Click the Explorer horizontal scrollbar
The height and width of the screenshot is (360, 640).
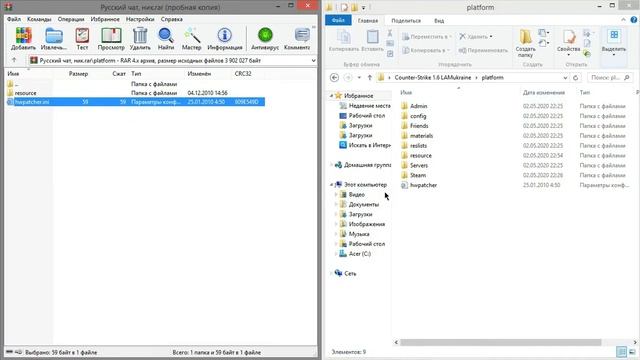[500, 342]
